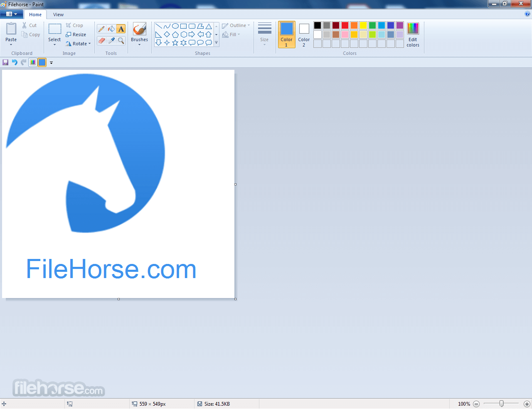Click the rectangular Select tool icon
The width and height of the screenshot is (532, 409).
coord(54,29)
